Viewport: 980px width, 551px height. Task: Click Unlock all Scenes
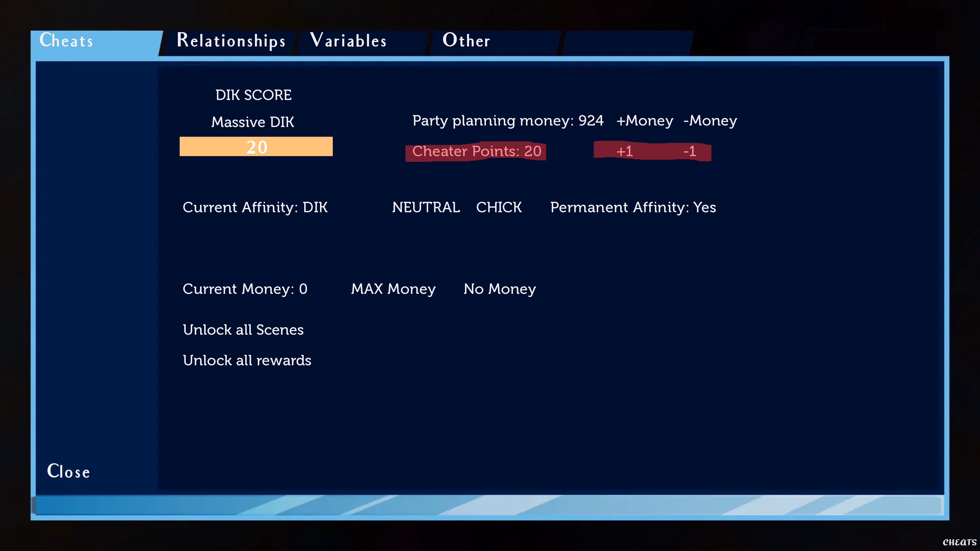(243, 330)
